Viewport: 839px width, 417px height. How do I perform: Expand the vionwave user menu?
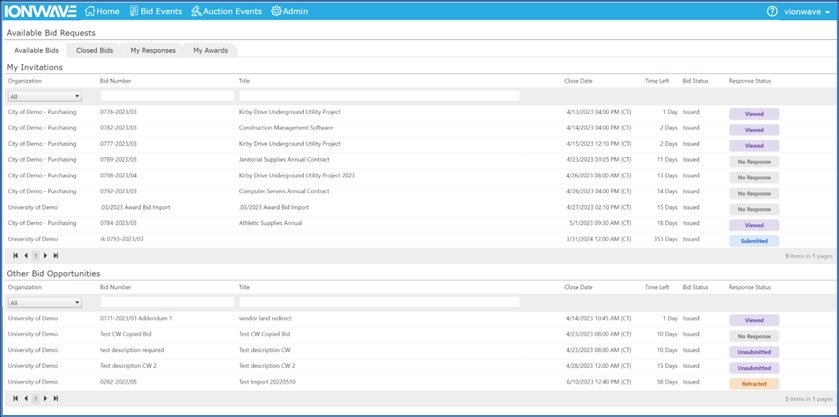pos(807,12)
